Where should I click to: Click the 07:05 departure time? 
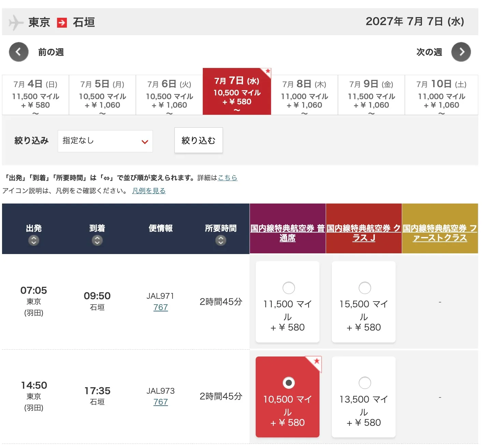(x=34, y=291)
